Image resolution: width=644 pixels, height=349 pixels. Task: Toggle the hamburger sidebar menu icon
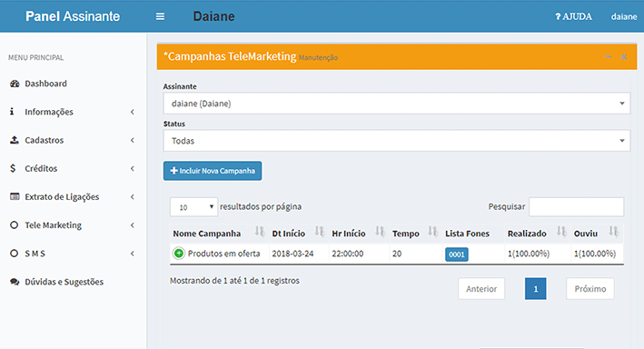[x=160, y=16]
